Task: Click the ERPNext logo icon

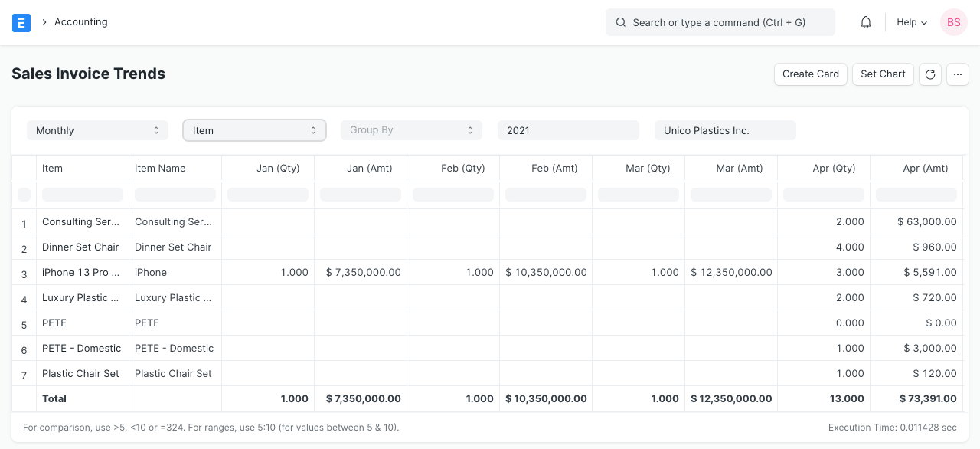Action: point(21,22)
